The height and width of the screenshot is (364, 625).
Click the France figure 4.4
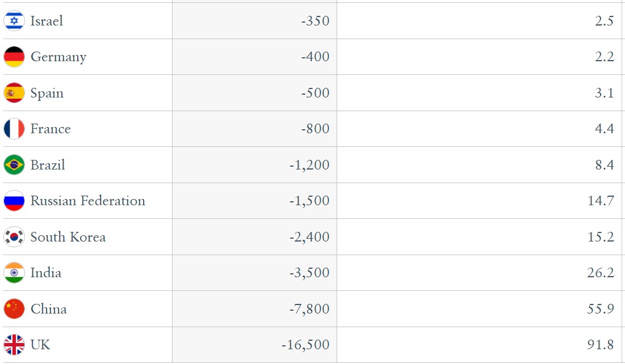tap(604, 129)
